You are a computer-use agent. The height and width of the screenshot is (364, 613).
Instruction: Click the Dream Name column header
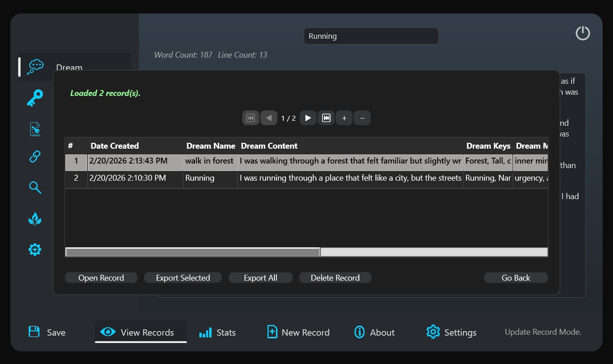[x=211, y=146]
